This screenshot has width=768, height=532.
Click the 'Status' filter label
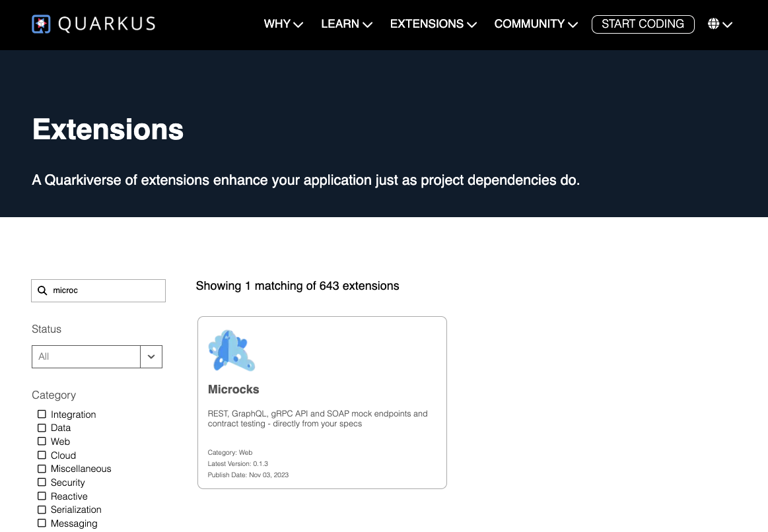pos(46,329)
